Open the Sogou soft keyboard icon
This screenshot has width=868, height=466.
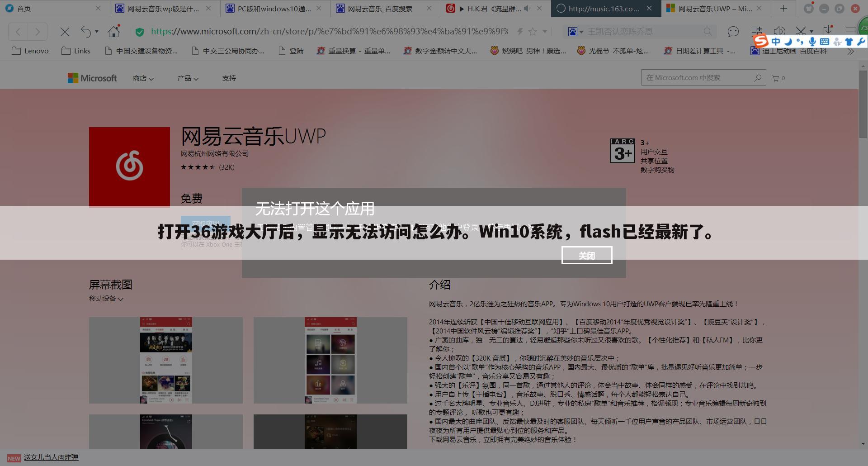tap(825, 42)
